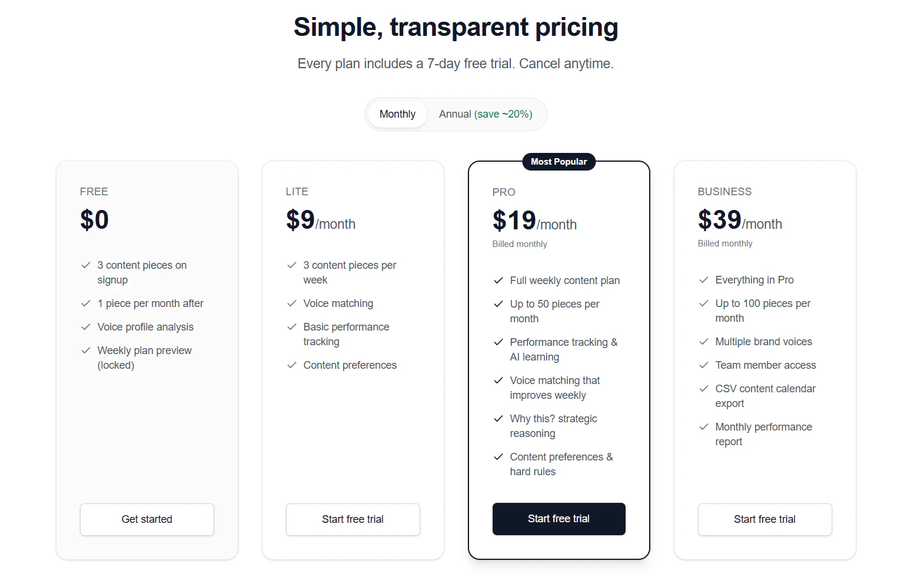Start free trial for Pro plan
This screenshot has height=584, width=924.
(x=559, y=519)
